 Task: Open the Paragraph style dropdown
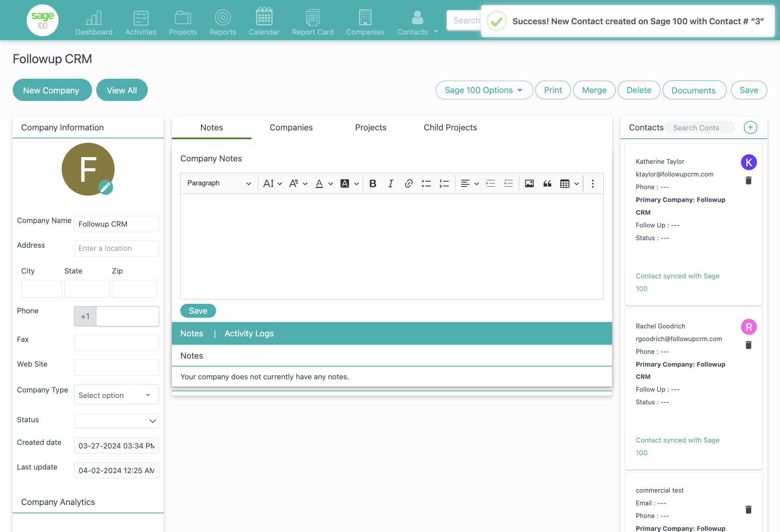tap(219, 183)
